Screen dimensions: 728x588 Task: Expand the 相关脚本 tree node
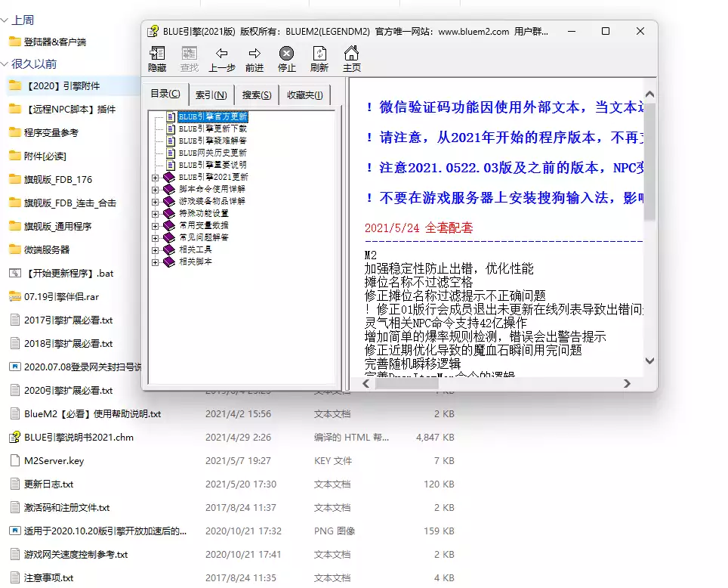click(x=155, y=262)
